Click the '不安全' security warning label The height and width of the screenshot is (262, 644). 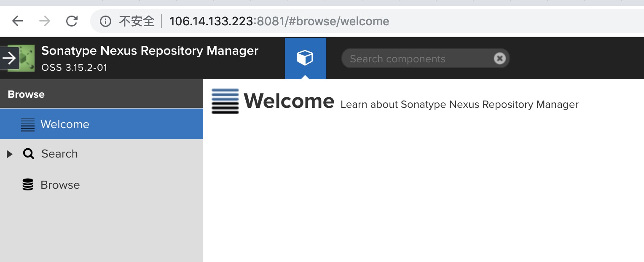137,21
